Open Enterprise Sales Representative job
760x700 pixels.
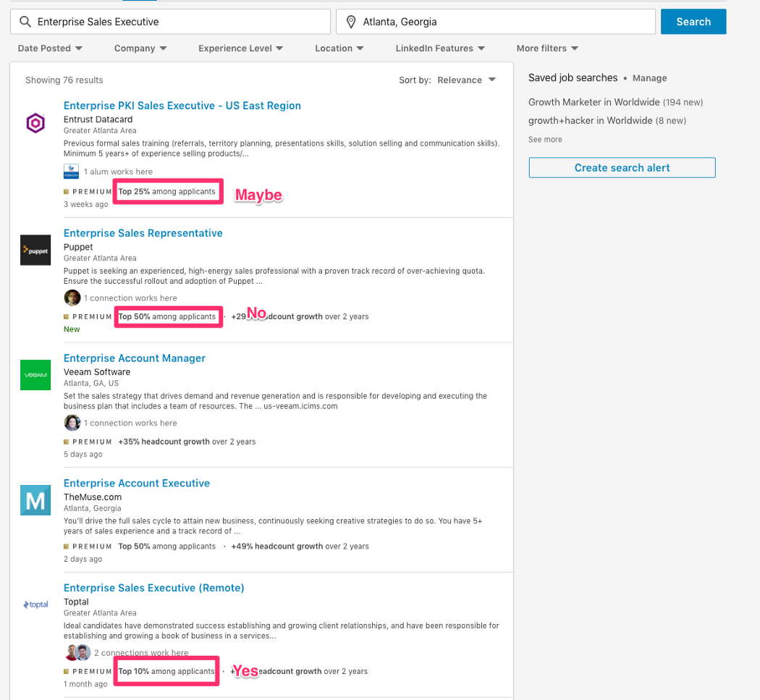pos(143,233)
